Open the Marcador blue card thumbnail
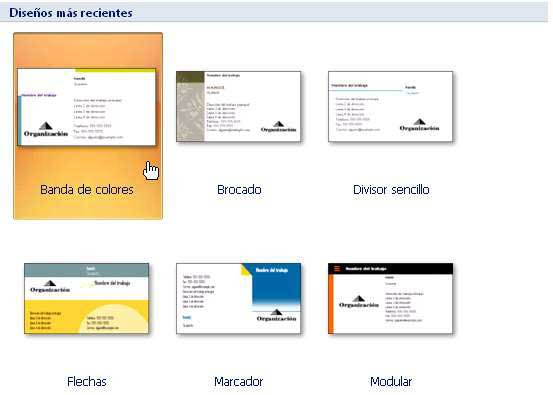 coord(239,298)
